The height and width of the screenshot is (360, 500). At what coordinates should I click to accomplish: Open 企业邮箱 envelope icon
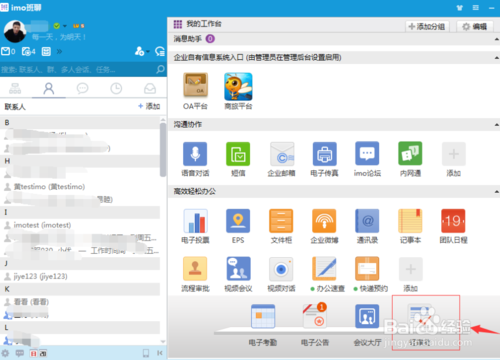coord(282,154)
